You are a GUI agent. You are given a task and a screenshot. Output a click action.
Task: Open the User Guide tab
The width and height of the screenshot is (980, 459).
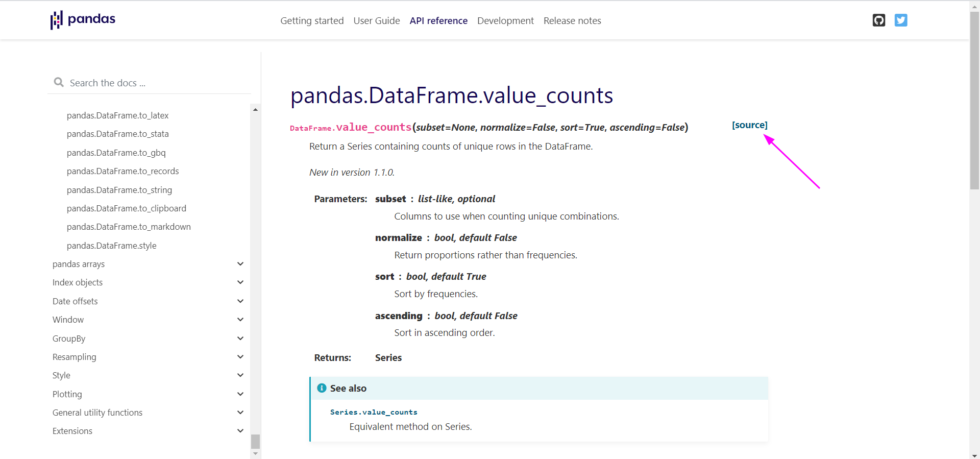[377, 21]
